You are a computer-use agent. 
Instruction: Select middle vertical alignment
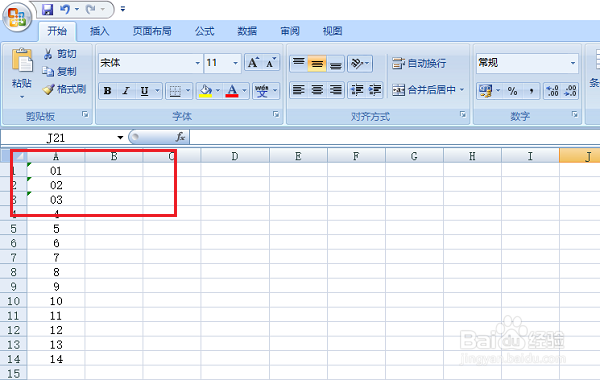(x=317, y=64)
